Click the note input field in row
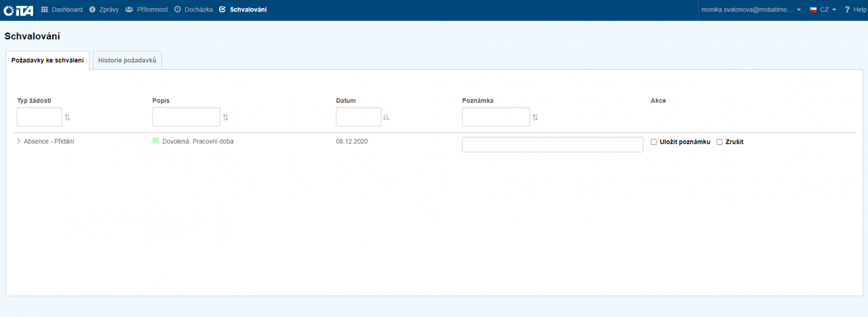The height and width of the screenshot is (317, 868). click(x=552, y=144)
